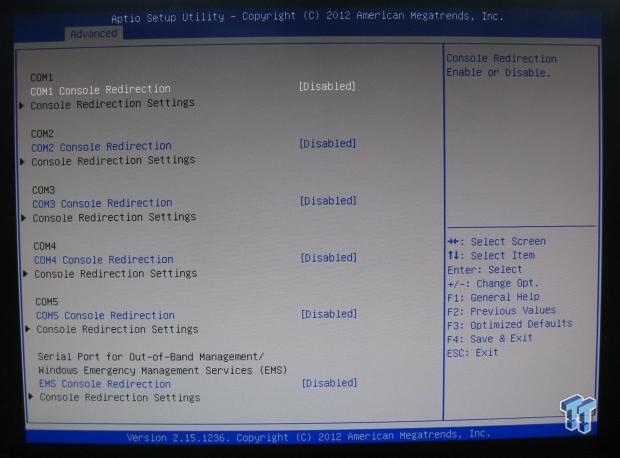Change the COM3 [Disabled] value
Viewport: 620px width, 458px height.
328,201
